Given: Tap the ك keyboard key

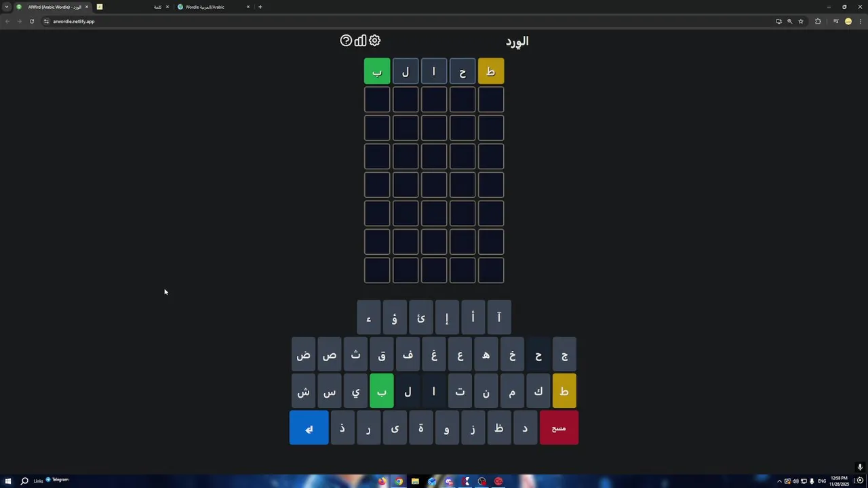Looking at the screenshot, I should click(538, 391).
